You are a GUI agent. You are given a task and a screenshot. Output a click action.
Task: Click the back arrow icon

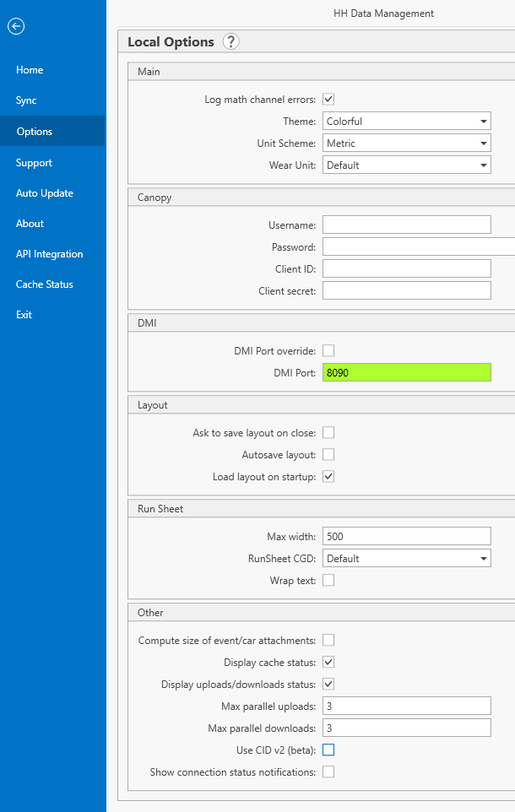pyautogui.click(x=16, y=26)
